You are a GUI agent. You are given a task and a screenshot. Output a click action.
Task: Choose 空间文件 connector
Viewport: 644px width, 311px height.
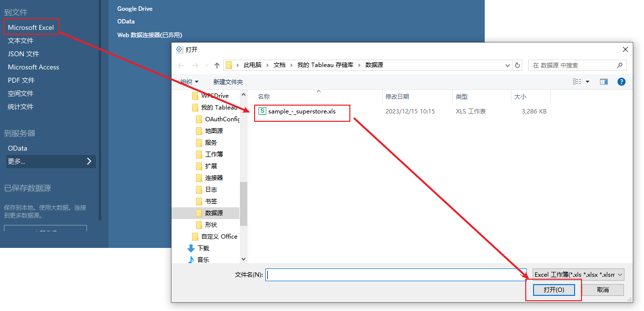click(x=21, y=93)
